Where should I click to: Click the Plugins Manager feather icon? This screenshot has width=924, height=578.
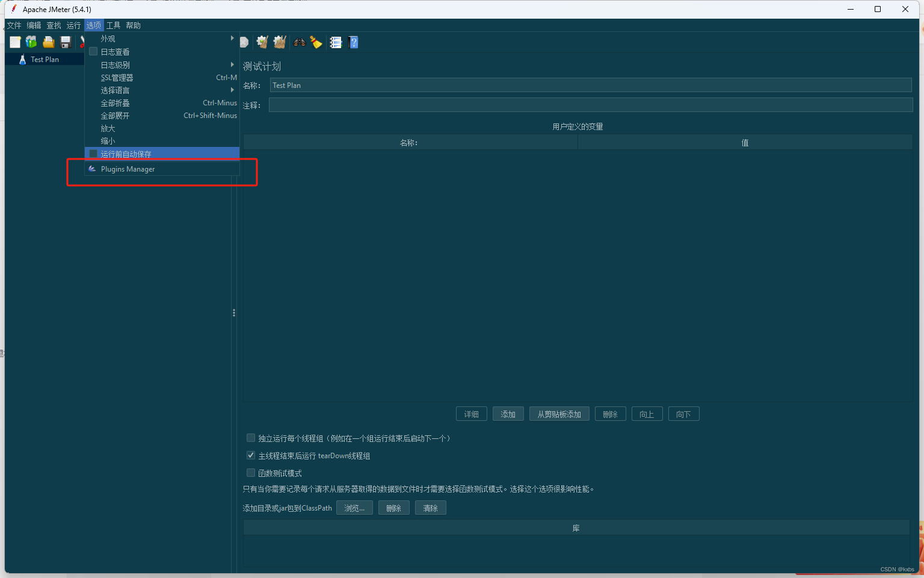pos(92,169)
